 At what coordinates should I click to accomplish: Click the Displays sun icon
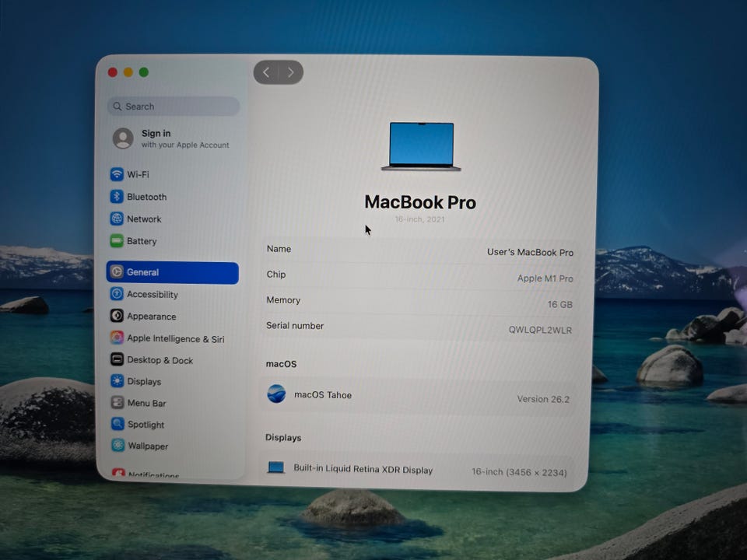click(x=117, y=381)
